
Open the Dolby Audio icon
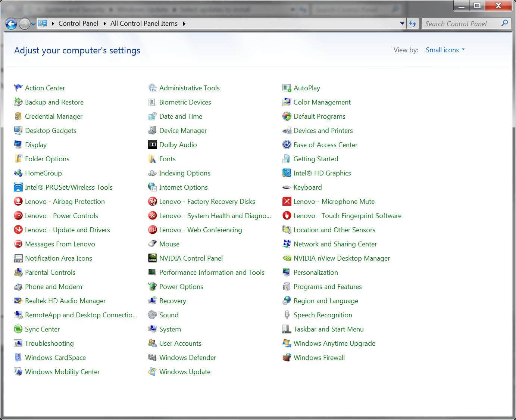152,145
